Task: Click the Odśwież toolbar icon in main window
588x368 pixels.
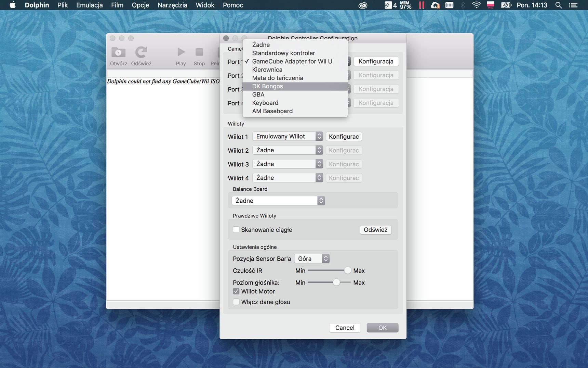Action: (x=141, y=56)
